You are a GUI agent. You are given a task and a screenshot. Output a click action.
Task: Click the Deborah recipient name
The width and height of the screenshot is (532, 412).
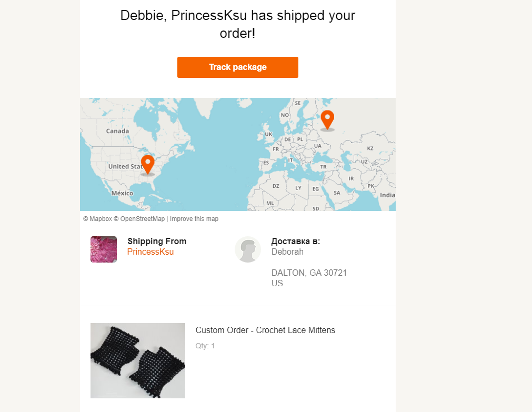tap(287, 252)
